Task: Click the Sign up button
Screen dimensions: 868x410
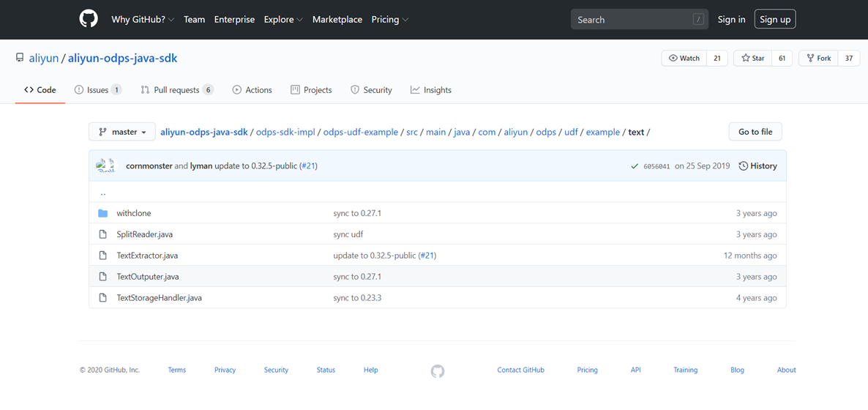Action: 775,19
